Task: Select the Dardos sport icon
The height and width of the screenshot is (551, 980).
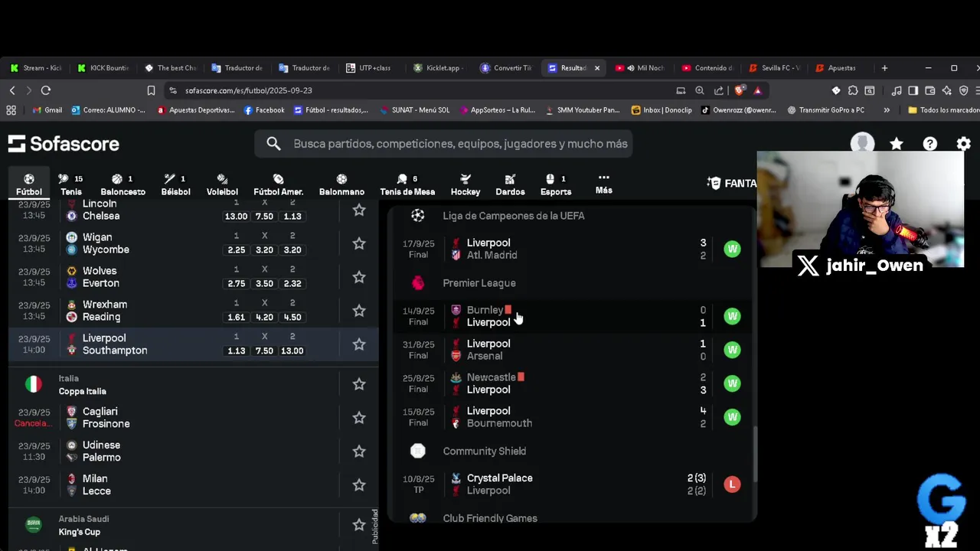Action: pos(510,184)
